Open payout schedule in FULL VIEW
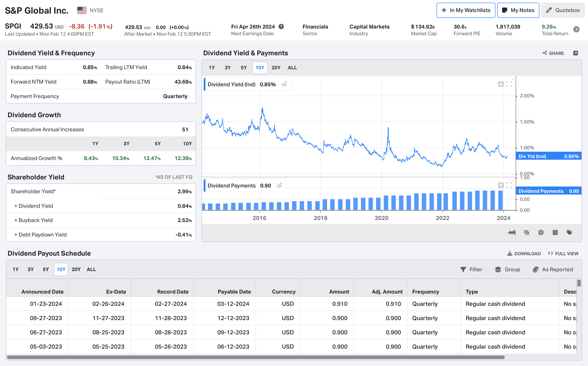The width and height of the screenshot is (588, 366). tap(563, 253)
